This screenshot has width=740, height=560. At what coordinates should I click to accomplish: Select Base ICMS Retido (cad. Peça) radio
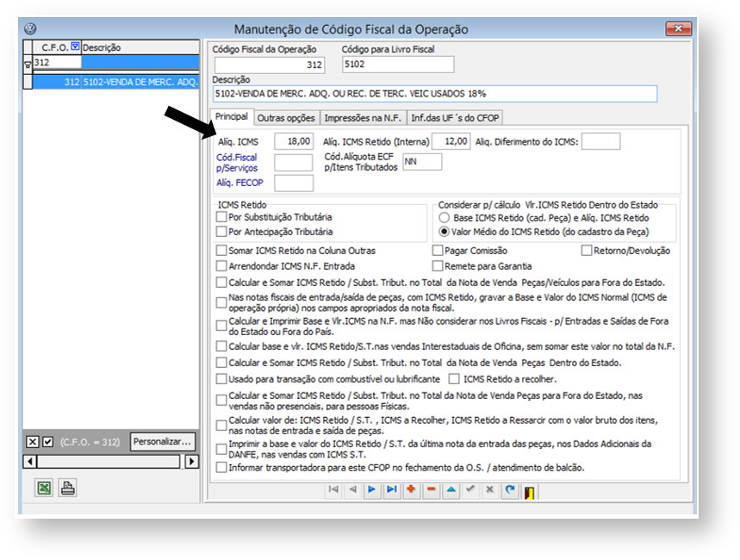coord(445,218)
